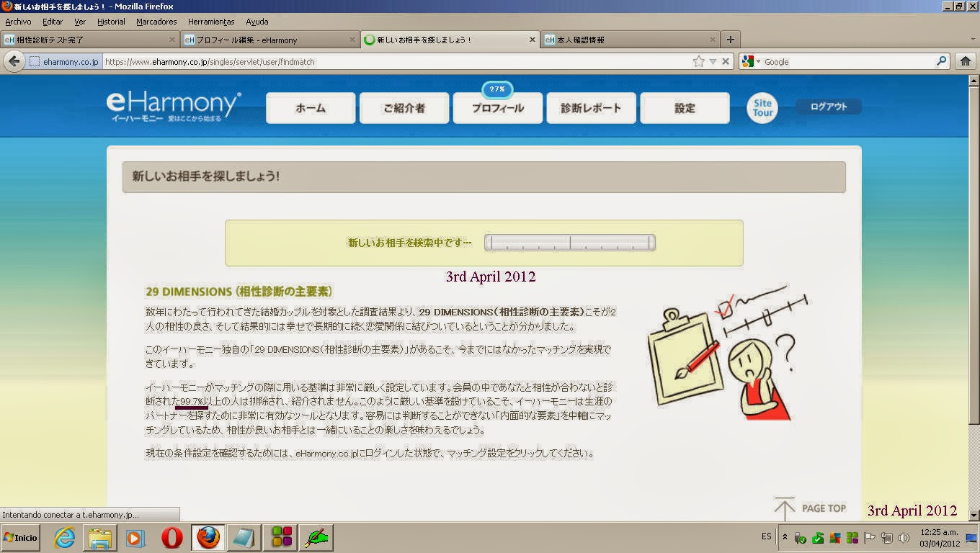Open the Firefox home page icon
The width and height of the screenshot is (980, 553).
pos(966,62)
